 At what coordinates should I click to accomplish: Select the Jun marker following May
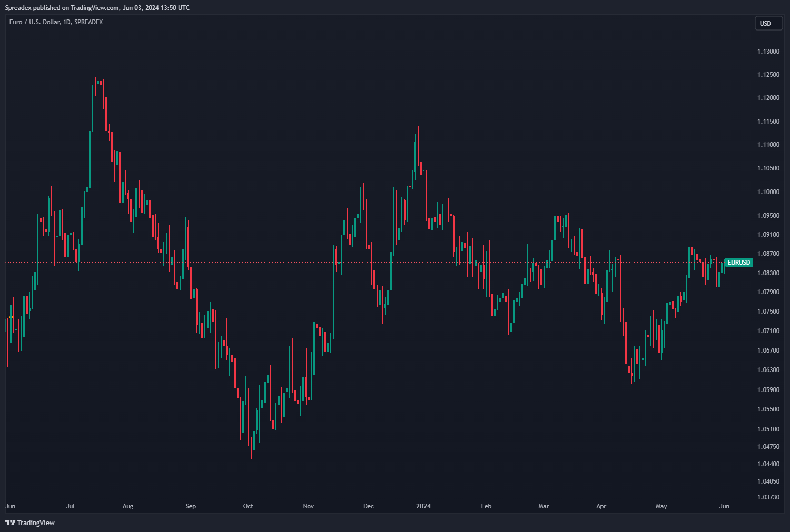coord(724,506)
